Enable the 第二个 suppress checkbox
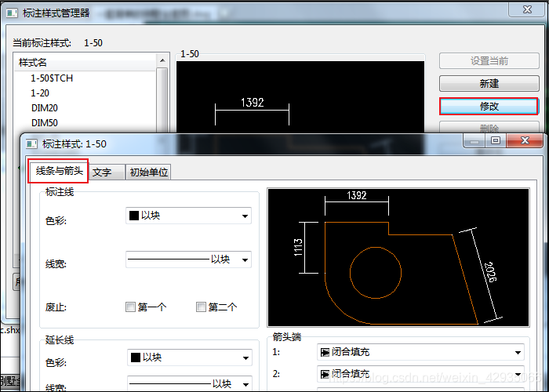 [201, 307]
